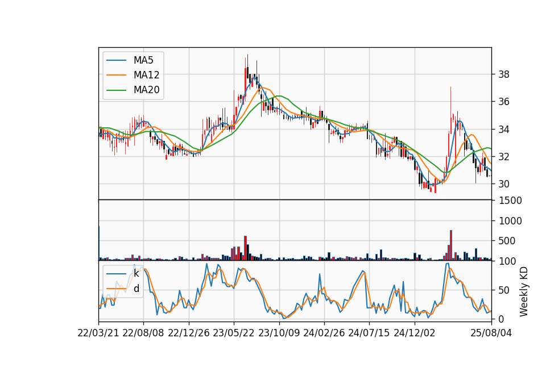Click the 23/10/09 date tick label
Viewport: 546px width, 392px height.
coord(279,333)
